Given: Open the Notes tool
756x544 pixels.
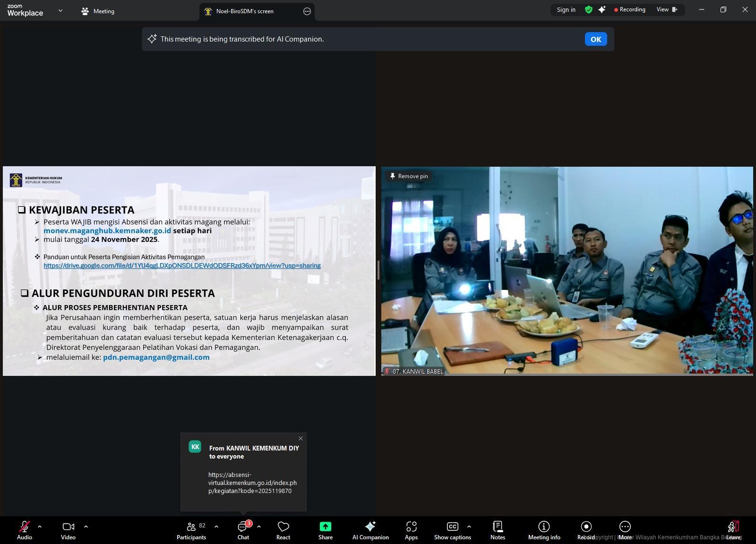Looking at the screenshot, I should pos(498,530).
